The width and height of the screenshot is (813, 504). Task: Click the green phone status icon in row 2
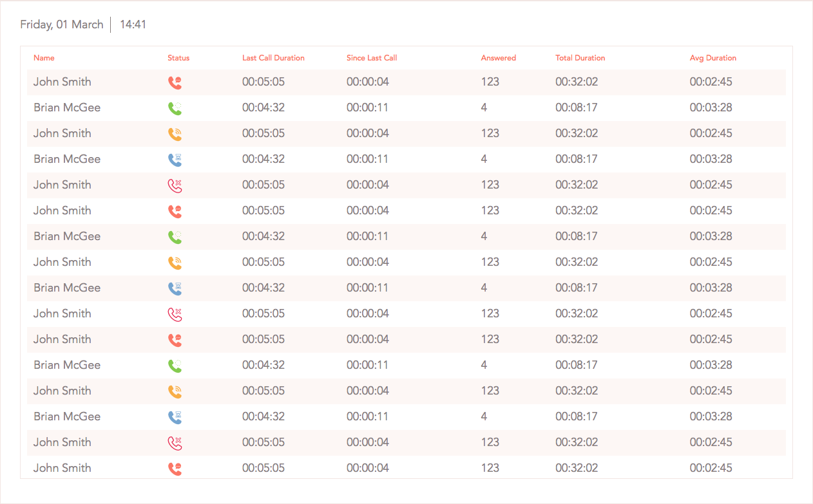point(175,108)
